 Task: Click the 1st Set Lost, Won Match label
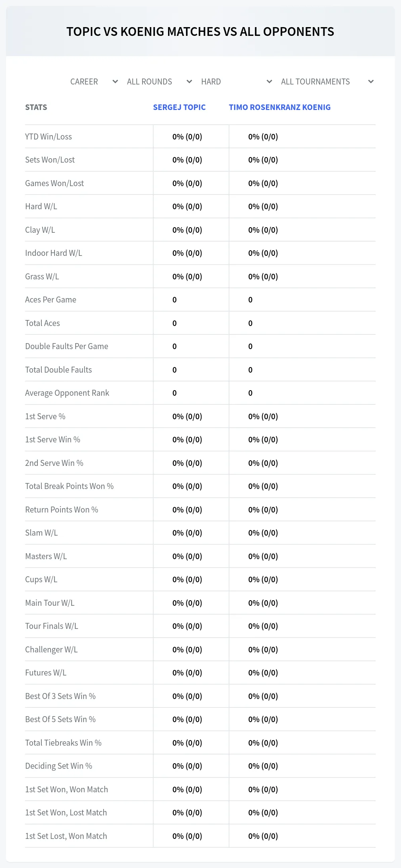coord(66,836)
